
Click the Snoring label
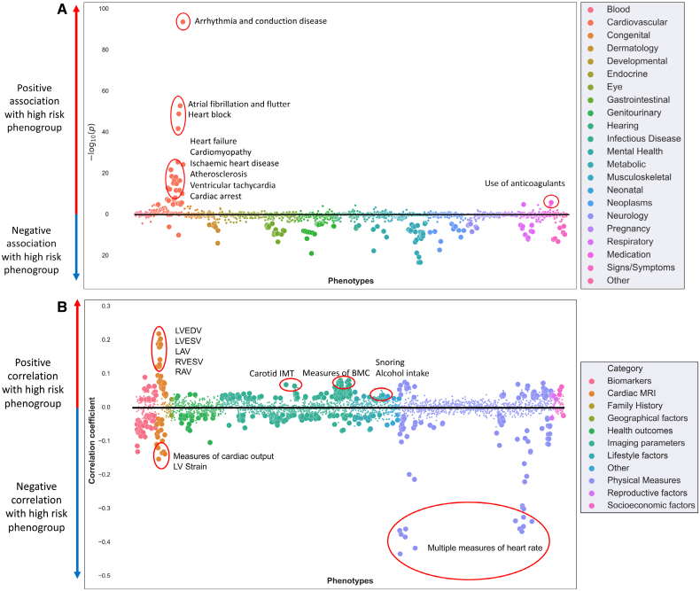(x=390, y=362)
